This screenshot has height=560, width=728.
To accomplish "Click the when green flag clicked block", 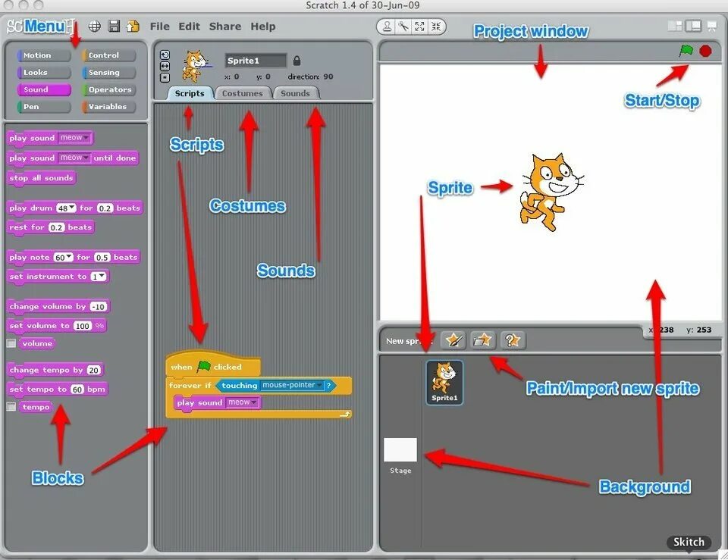I will point(212,364).
